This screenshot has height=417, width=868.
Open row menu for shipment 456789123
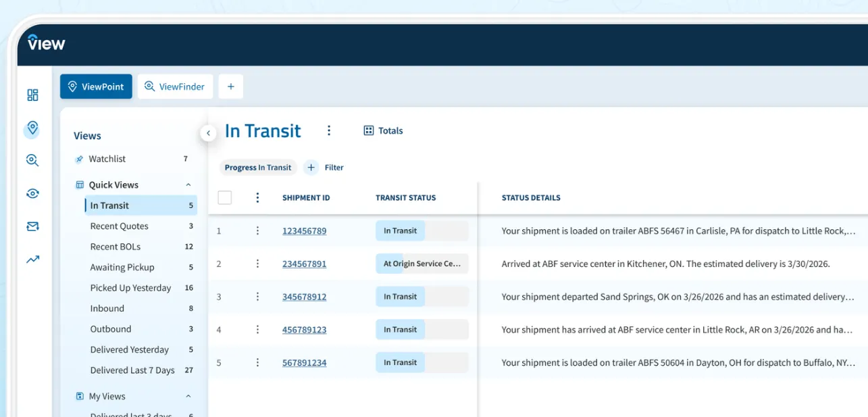coord(257,330)
